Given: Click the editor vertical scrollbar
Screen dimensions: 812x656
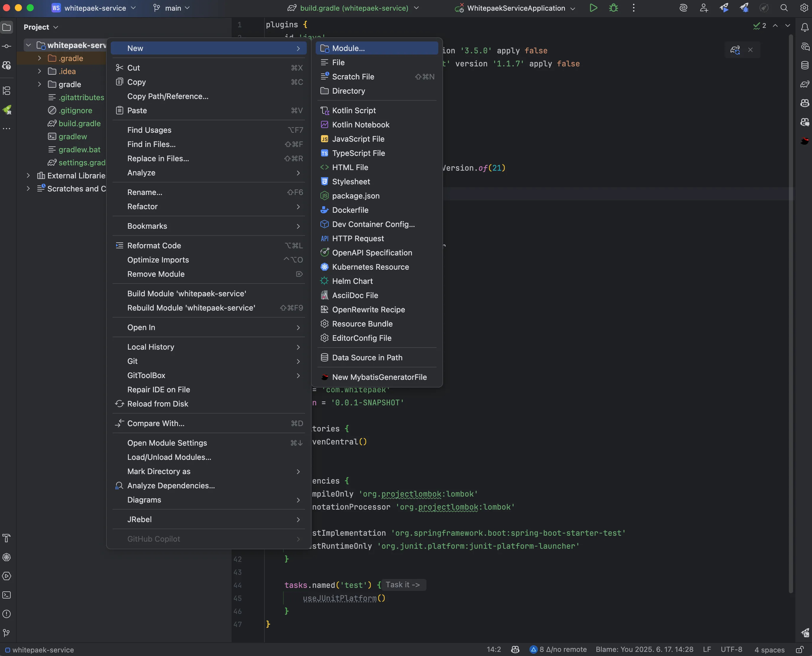Looking at the screenshot, I should coord(790,314).
